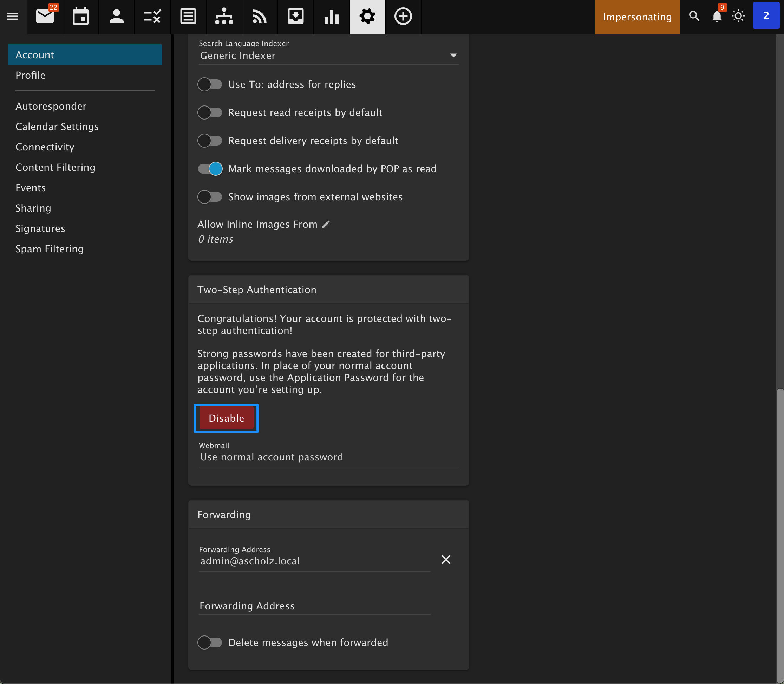The width and height of the screenshot is (784, 684).
Task: Open the reports bar chart icon
Action: [331, 17]
